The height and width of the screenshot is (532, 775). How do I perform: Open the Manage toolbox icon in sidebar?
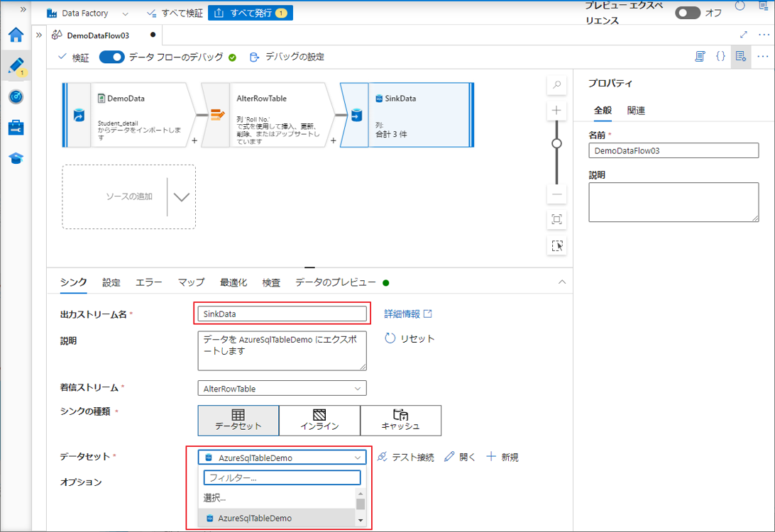16,128
